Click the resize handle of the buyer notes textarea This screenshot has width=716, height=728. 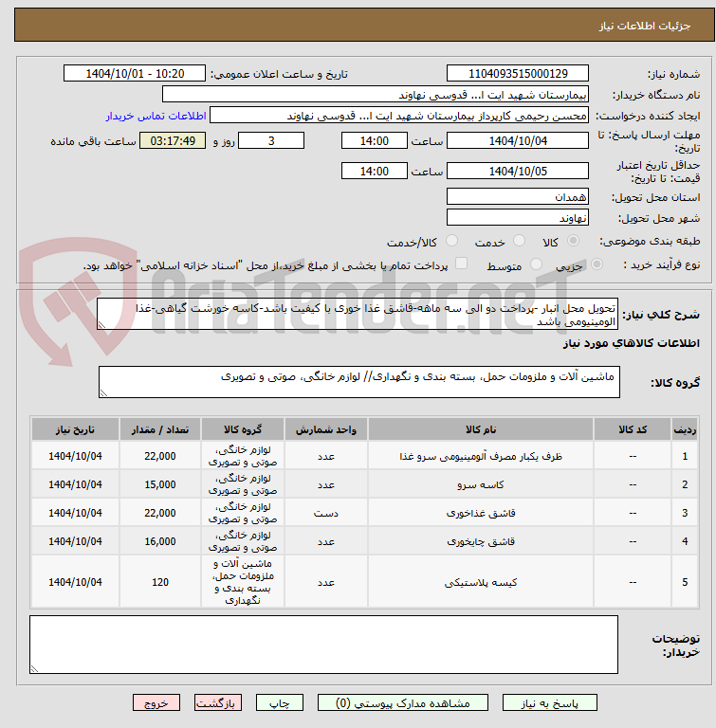coord(34,668)
